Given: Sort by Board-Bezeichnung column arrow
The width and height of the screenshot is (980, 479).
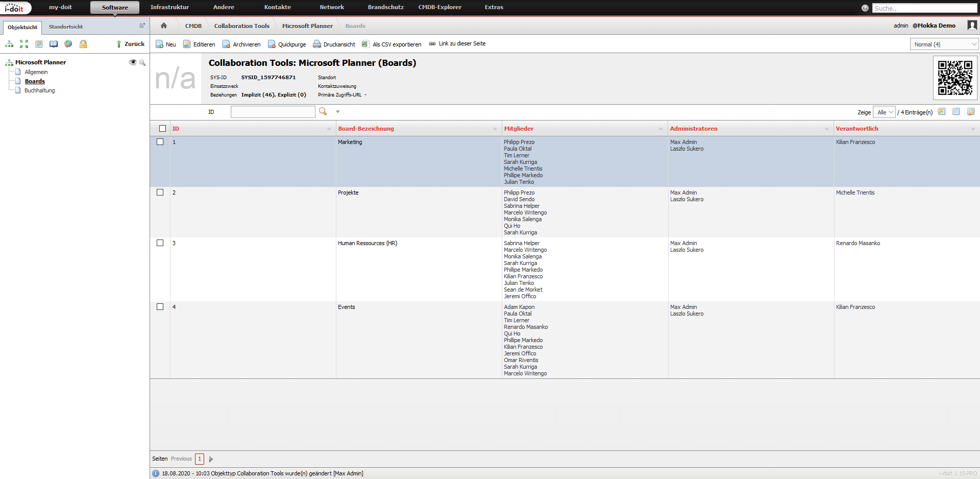Looking at the screenshot, I should pyautogui.click(x=495, y=129).
